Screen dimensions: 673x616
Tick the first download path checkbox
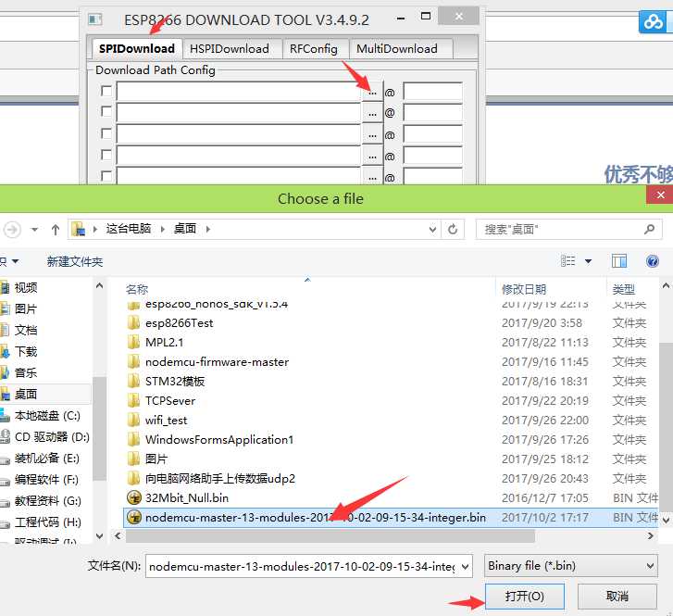point(106,91)
